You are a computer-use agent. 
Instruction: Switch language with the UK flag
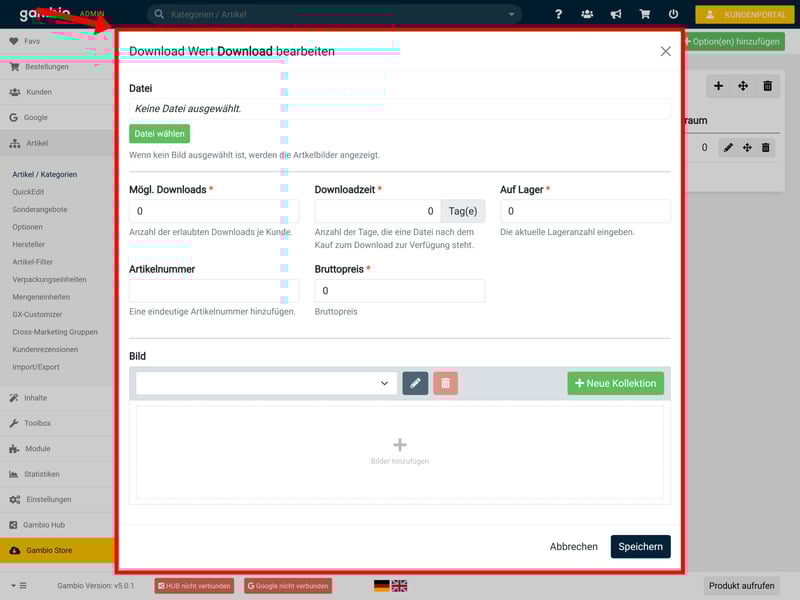399,586
